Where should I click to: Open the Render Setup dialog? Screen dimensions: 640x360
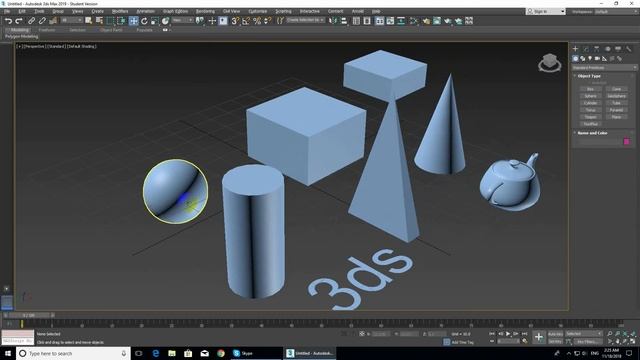pyautogui.click(x=426, y=21)
